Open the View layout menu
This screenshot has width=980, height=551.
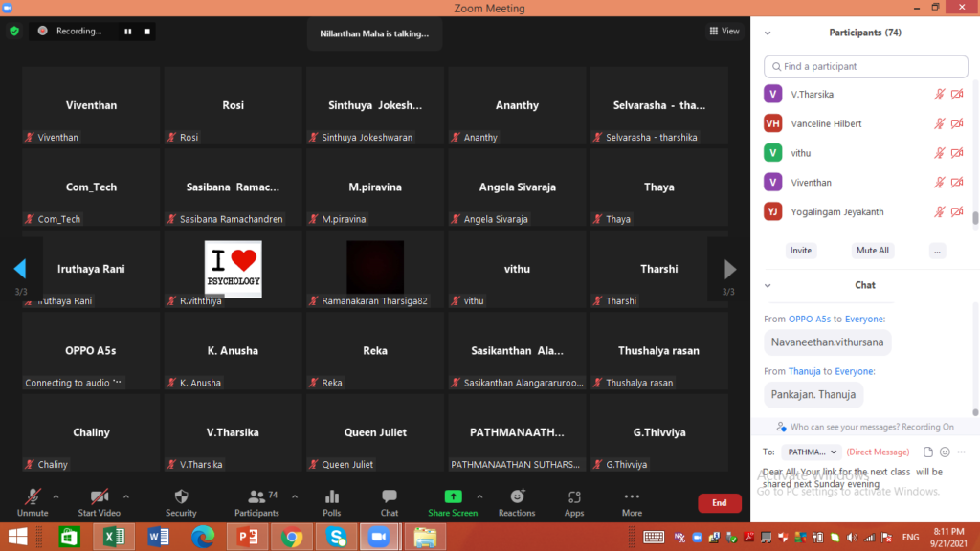point(724,31)
